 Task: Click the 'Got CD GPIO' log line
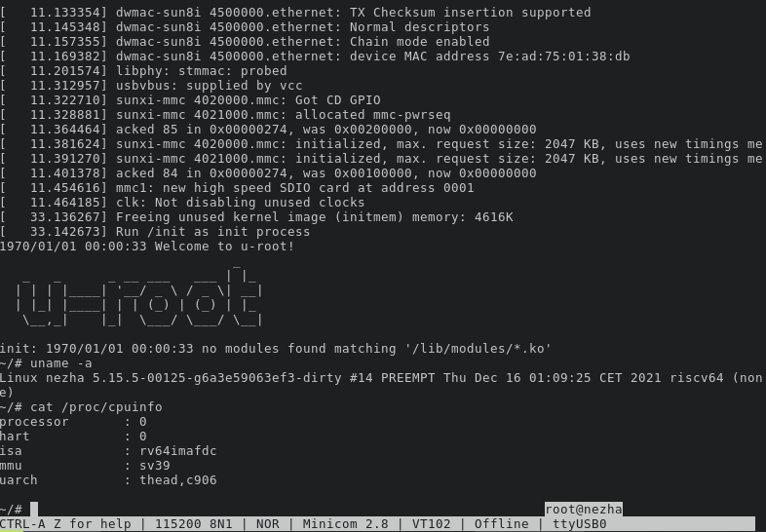(190, 100)
